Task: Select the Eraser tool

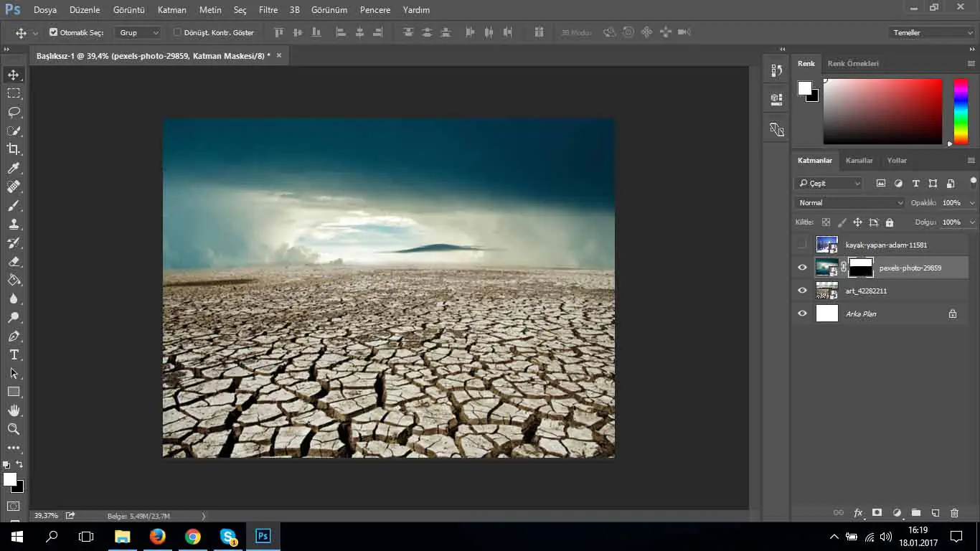Action: point(14,261)
